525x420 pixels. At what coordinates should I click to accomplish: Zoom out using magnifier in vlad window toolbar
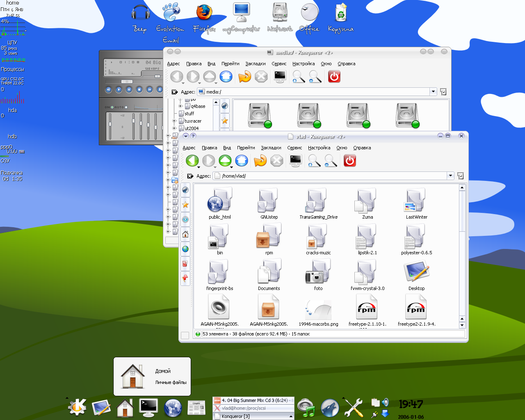[331, 160]
